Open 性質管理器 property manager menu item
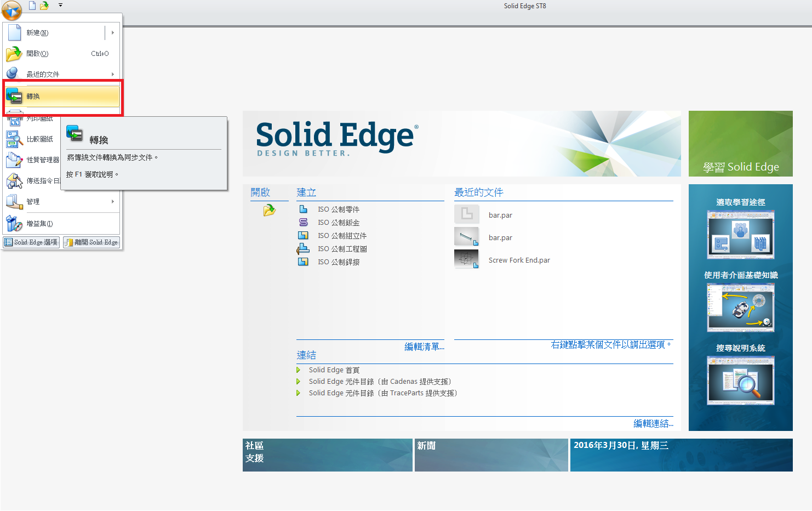 click(x=33, y=160)
